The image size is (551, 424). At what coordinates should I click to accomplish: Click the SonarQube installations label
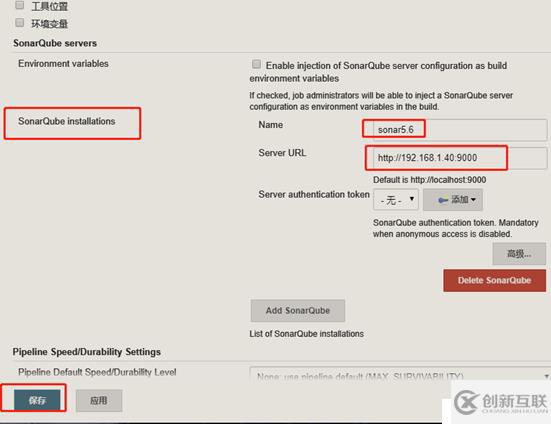(67, 121)
